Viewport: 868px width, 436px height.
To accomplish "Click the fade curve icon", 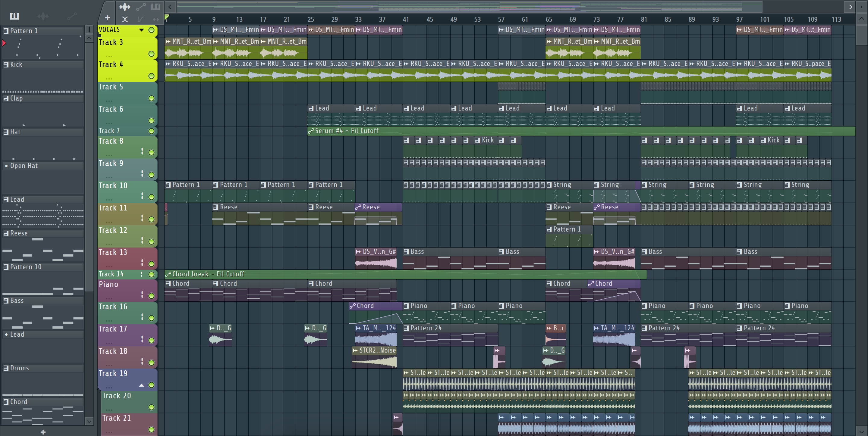I will click(x=141, y=19).
